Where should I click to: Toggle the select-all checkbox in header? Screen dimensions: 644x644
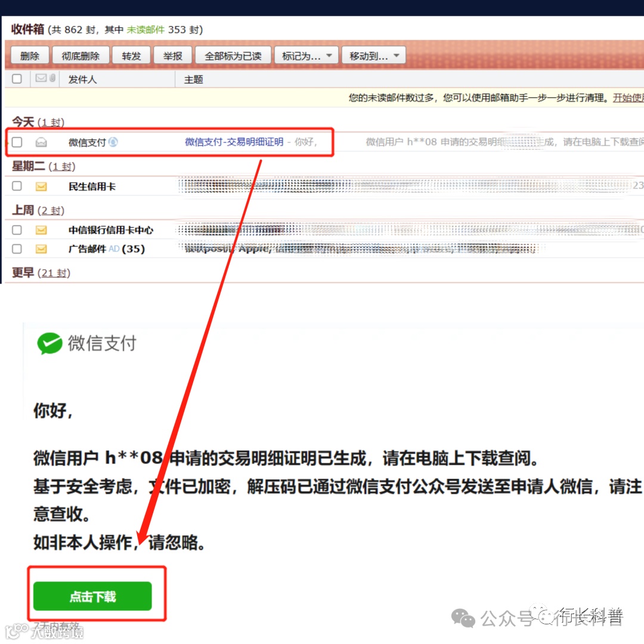pos(17,79)
